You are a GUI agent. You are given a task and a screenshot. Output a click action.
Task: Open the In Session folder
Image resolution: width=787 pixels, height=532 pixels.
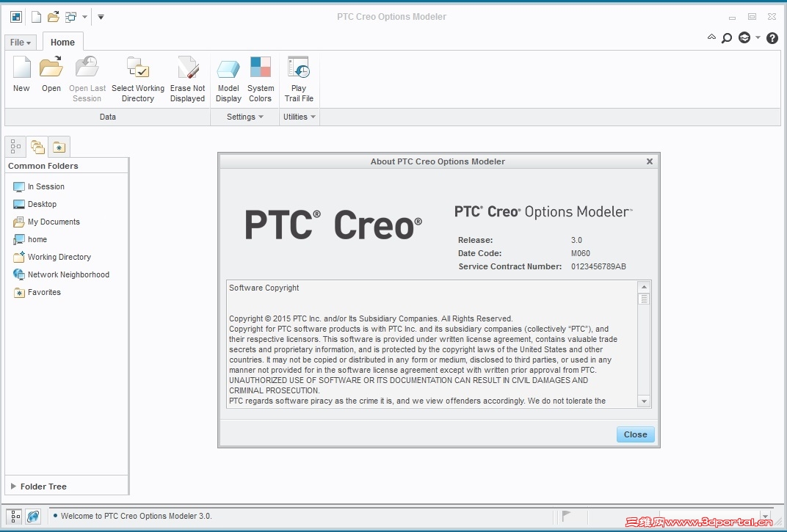[x=39, y=186]
